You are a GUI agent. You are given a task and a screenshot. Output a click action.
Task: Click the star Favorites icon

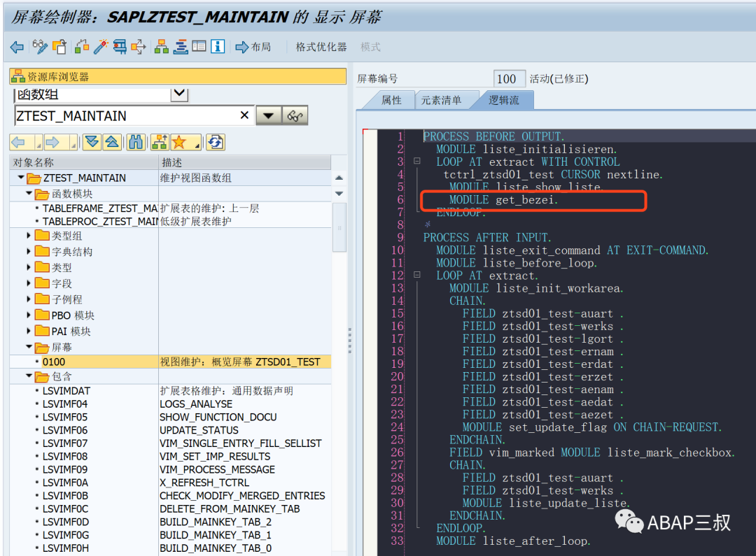click(179, 142)
